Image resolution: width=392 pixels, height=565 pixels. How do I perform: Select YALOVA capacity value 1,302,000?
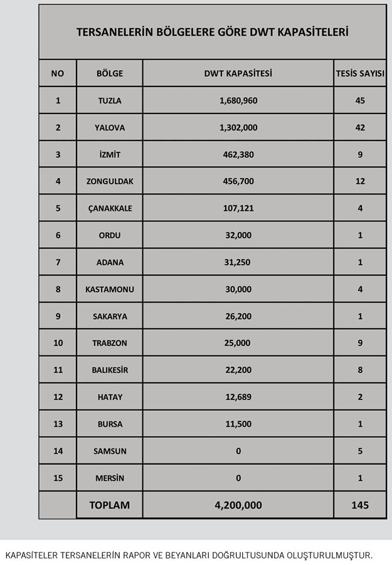(238, 127)
